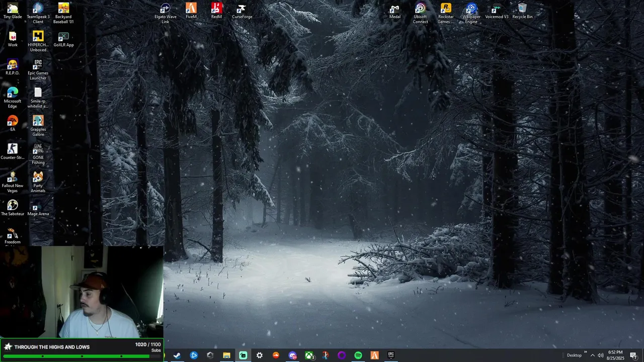Open the Recycle Bin
The height and width of the screenshot is (362, 644).
[522, 11]
